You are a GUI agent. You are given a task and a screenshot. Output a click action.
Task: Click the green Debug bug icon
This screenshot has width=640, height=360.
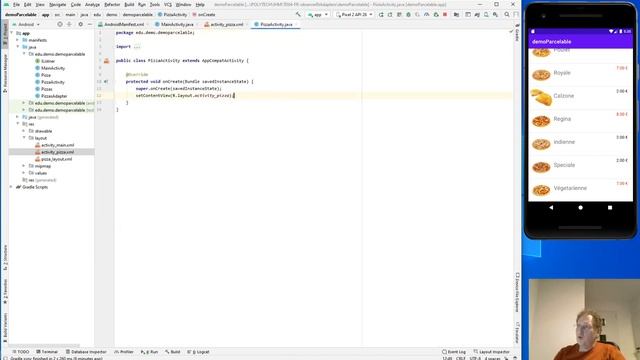(408, 15)
